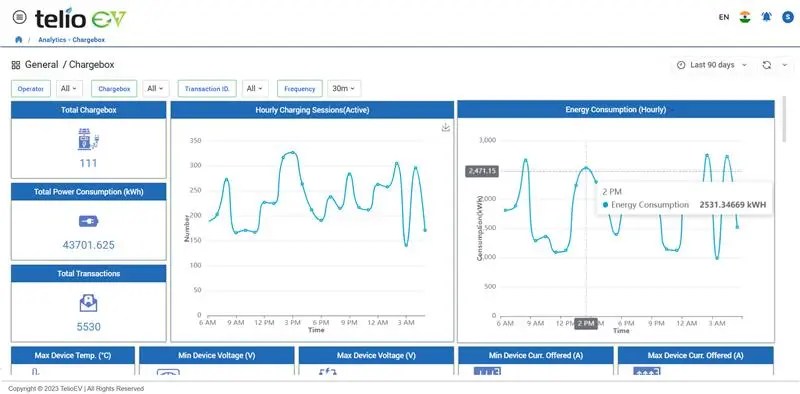This screenshot has height=394, width=800.
Task: Open the Analytics - Chargebox breadcrumb link
Action: click(x=71, y=39)
